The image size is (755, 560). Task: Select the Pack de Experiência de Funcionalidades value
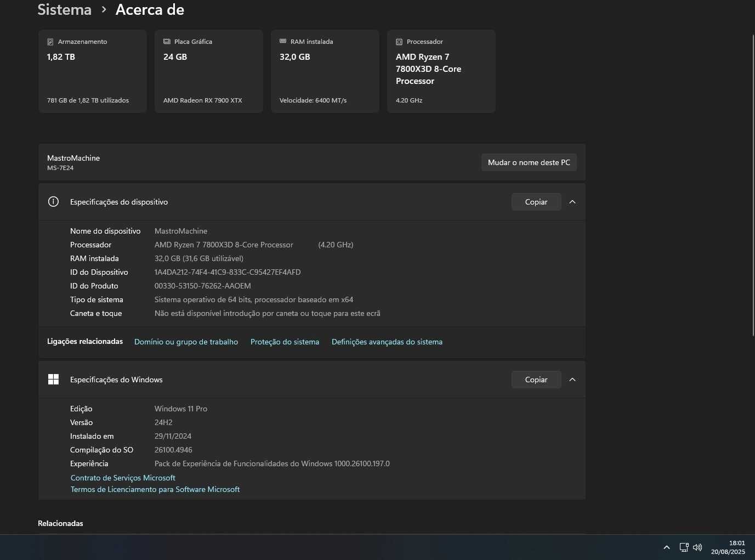[272, 463]
